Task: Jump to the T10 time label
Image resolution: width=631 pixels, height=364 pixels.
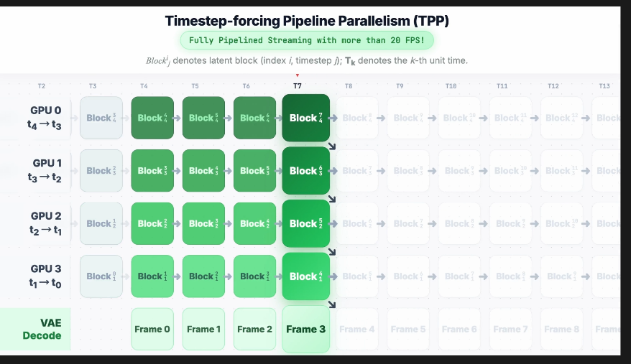Action: [451, 86]
